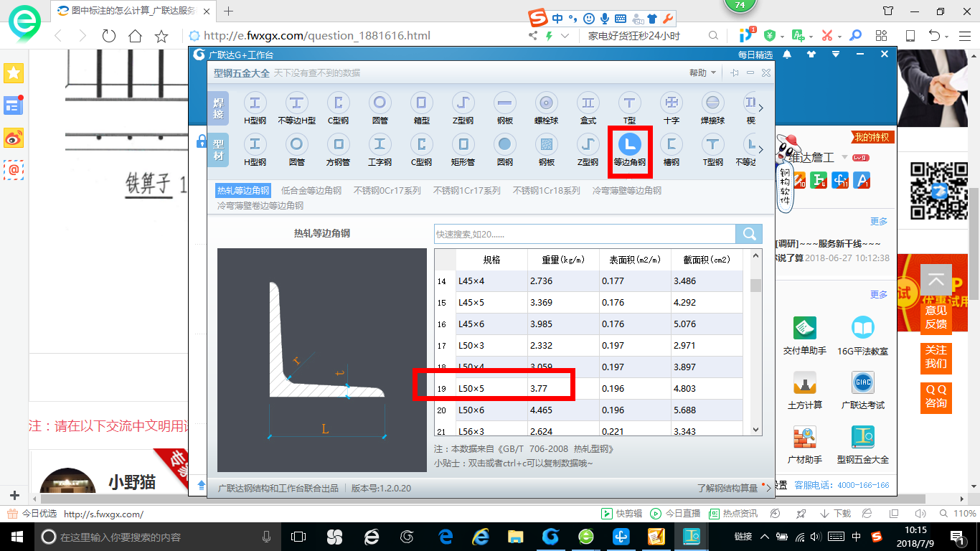Switch to 热轧等边角钢 tab
Image resolution: width=980 pixels, height=551 pixels.
pyautogui.click(x=243, y=190)
